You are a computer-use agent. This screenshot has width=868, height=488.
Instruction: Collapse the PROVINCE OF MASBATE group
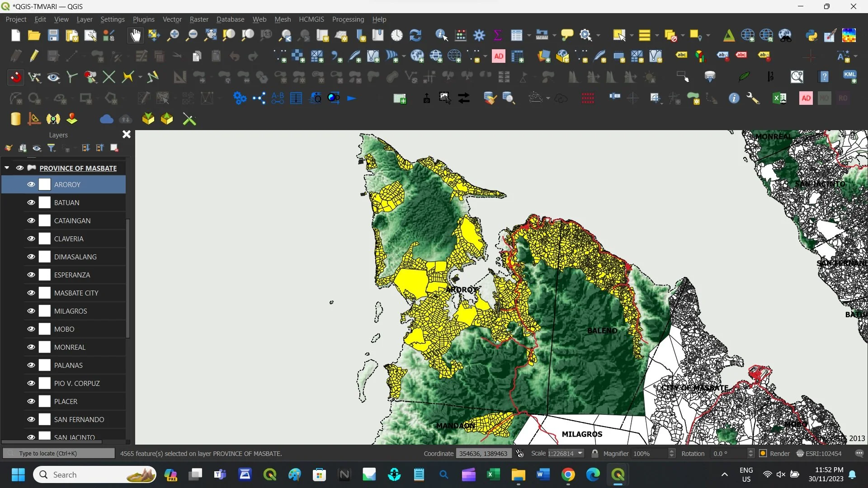(x=7, y=168)
